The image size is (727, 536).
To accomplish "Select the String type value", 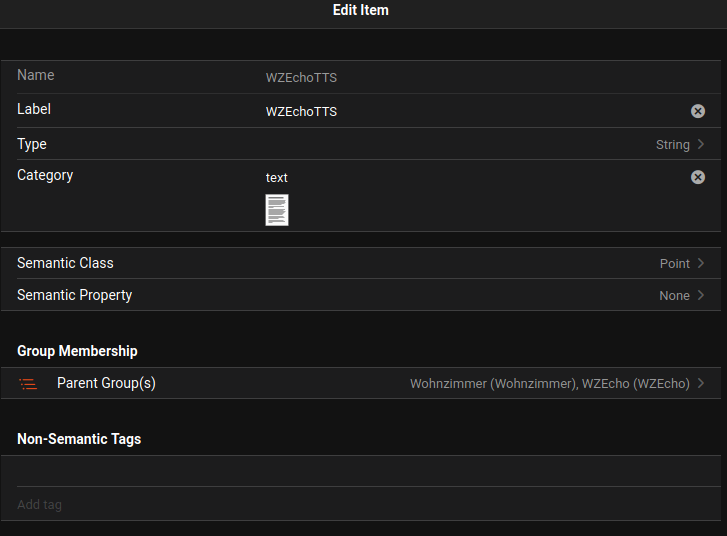I will [672, 144].
